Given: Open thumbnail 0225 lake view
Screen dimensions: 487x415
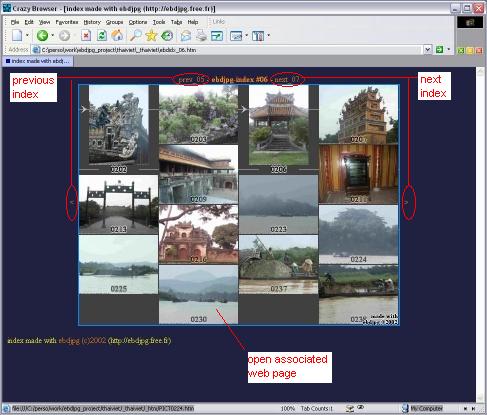Looking at the screenshot, I should (x=118, y=264).
